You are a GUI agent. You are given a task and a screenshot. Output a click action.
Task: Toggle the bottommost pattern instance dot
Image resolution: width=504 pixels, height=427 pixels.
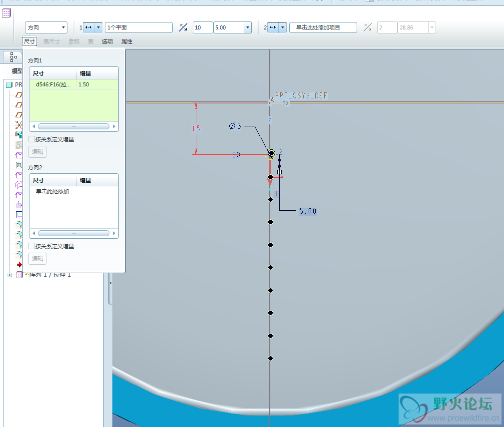tap(270, 358)
